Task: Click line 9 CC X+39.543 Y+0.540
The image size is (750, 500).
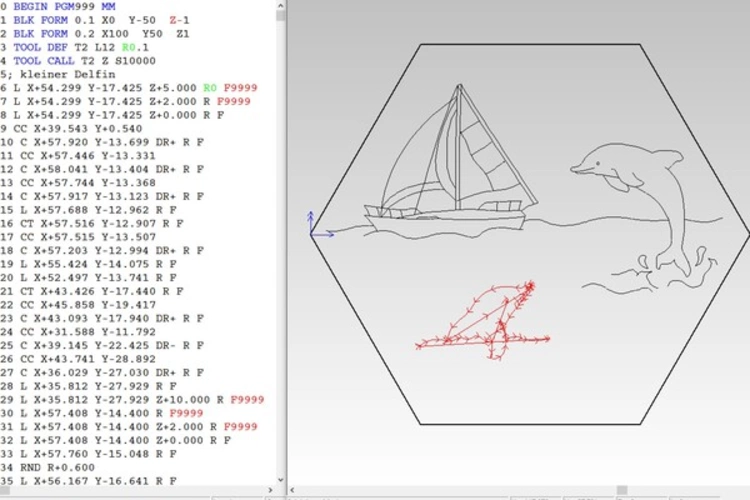Action: point(75,128)
